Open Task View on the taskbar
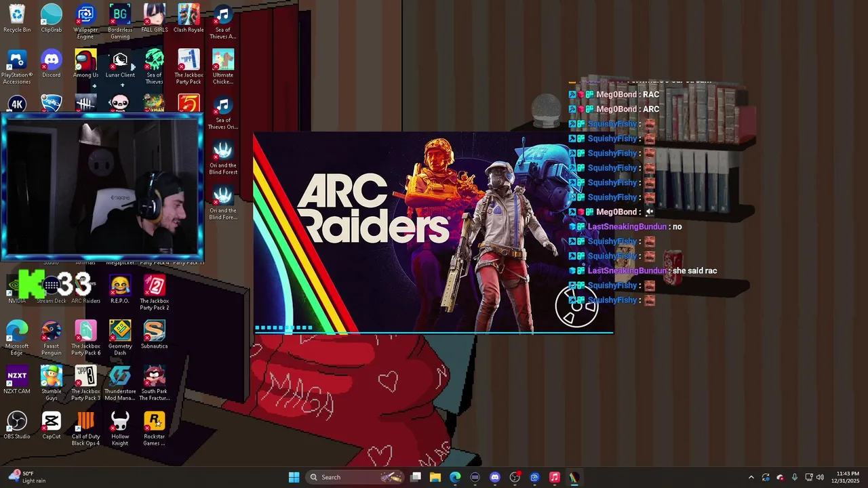This screenshot has width=868, height=488. pyautogui.click(x=416, y=477)
